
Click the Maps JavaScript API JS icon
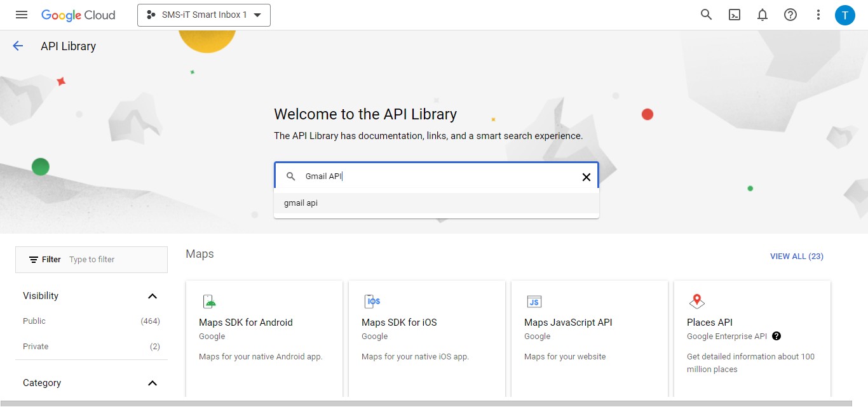pyautogui.click(x=534, y=300)
